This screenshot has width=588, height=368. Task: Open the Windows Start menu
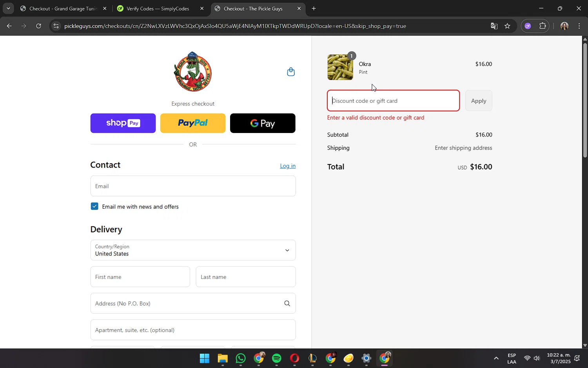coord(205,358)
